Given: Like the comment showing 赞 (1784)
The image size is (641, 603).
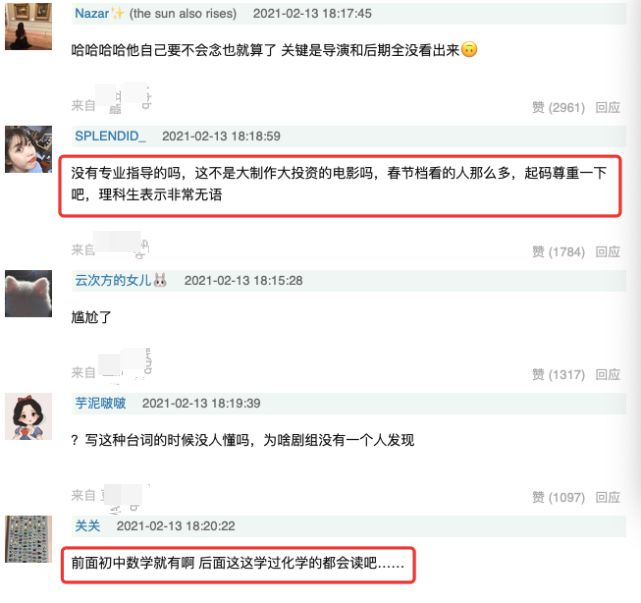Looking at the screenshot, I should 558,252.
